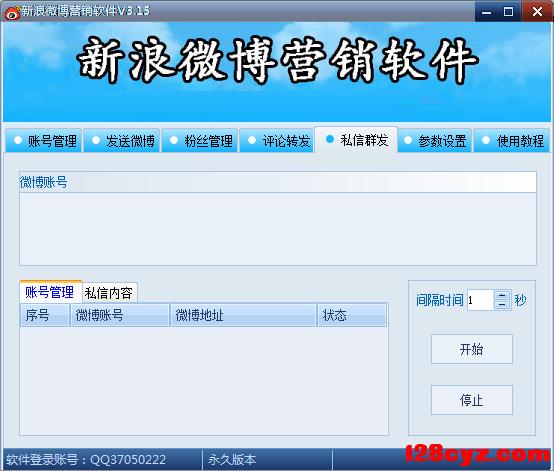Click the 序号 column header
Image resolution: width=554 pixels, height=471 pixels.
click(x=45, y=315)
